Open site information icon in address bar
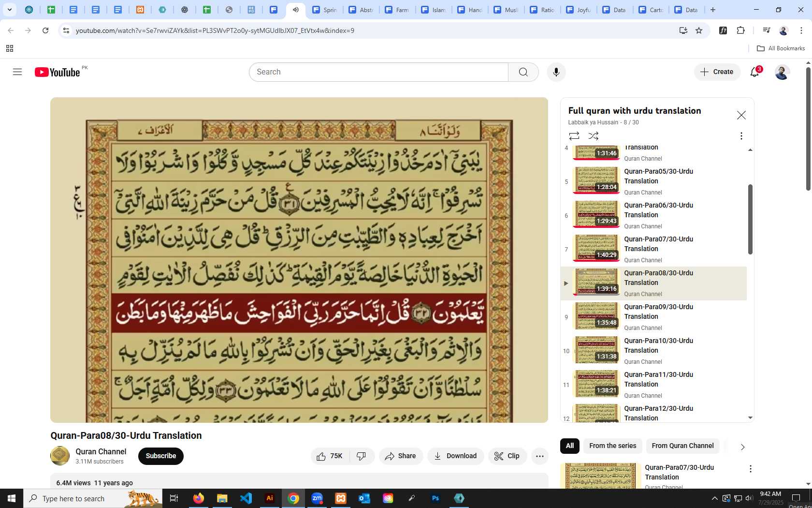 click(x=67, y=30)
